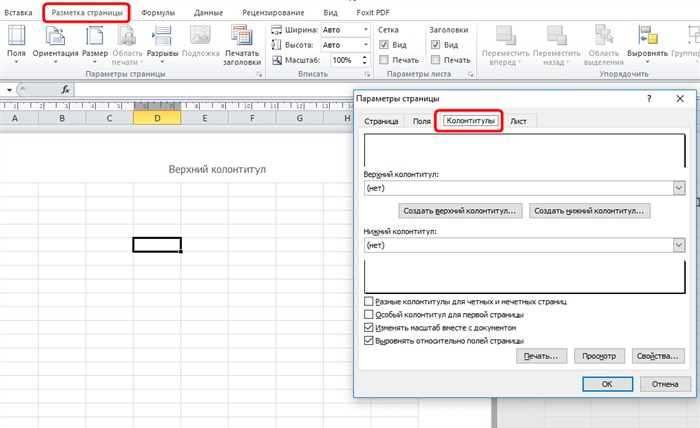The height and width of the screenshot is (428, 700).
Task: Adjust the Масштаб scale spinner arrows
Action: point(364,60)
